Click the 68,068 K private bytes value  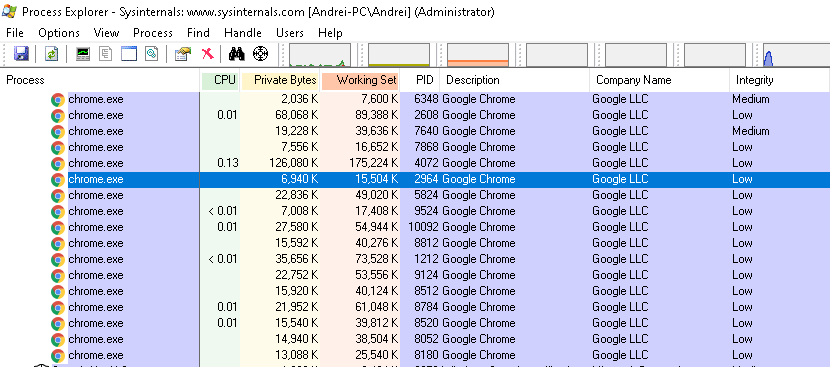tap(296, 115)
